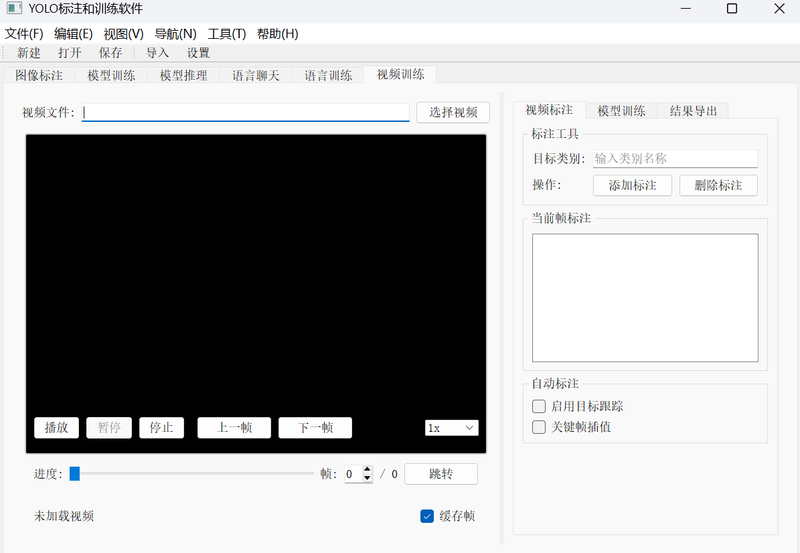Image resolution: width=800 pixels, height=553 pixels.
Task: Maximize the YOLO software window
Action: [x=732, y=9]
